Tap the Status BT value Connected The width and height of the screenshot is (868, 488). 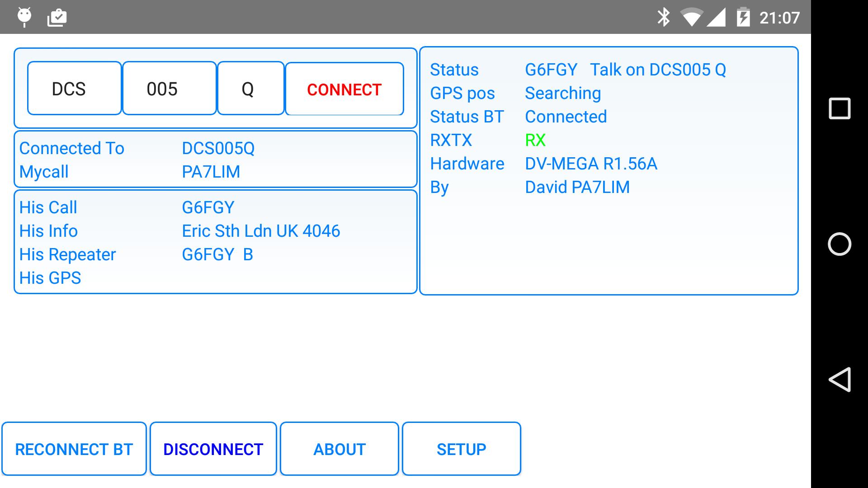566,117
